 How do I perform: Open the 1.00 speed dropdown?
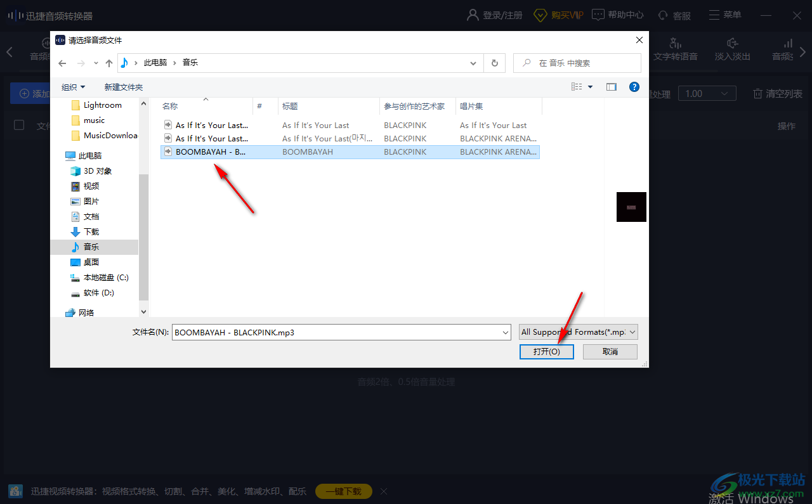coord(707,94)
